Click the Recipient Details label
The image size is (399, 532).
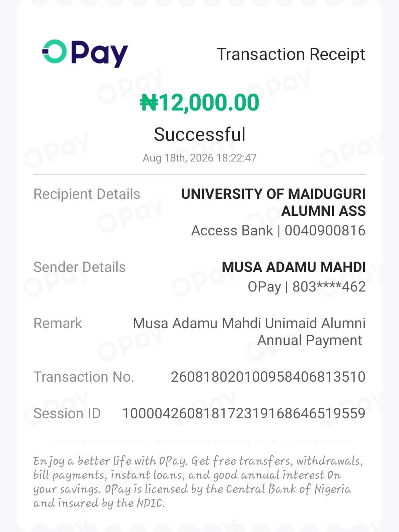(x=87, y=194)
